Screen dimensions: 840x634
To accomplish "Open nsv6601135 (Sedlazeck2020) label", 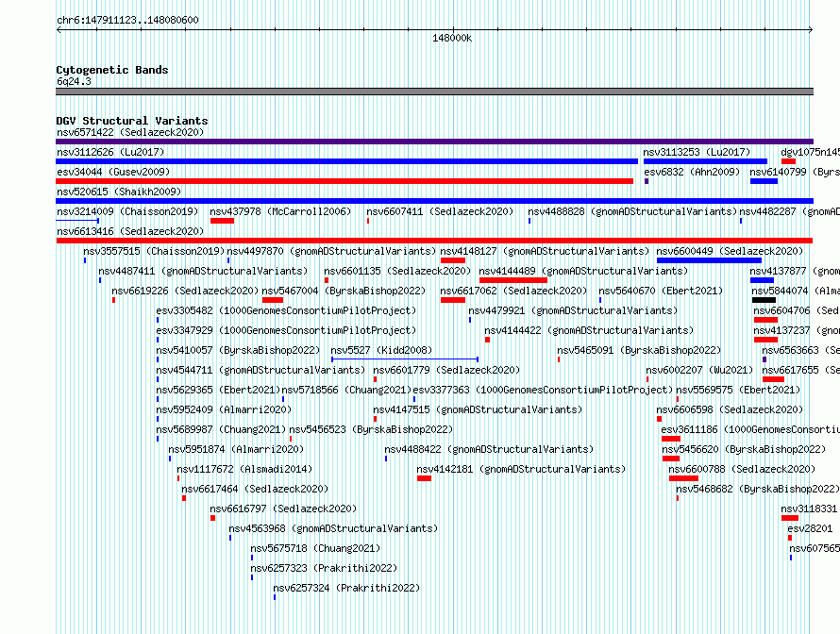I will (x=397, y=271).
